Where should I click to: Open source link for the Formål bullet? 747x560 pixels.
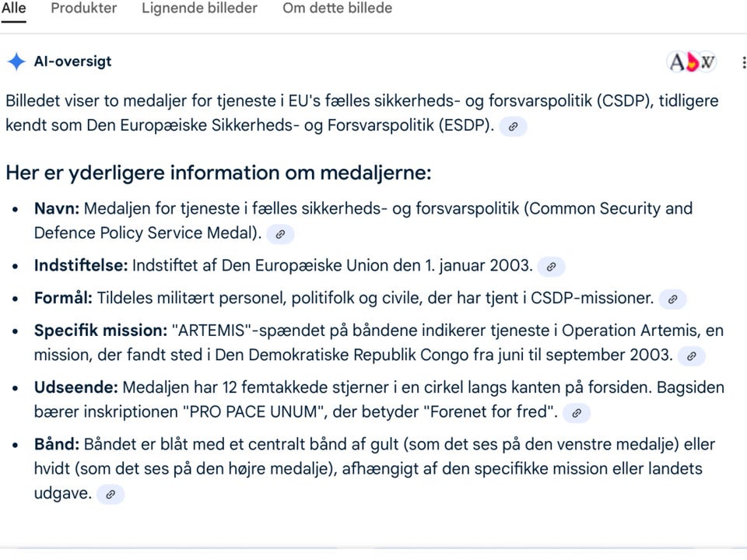point(672,299)
